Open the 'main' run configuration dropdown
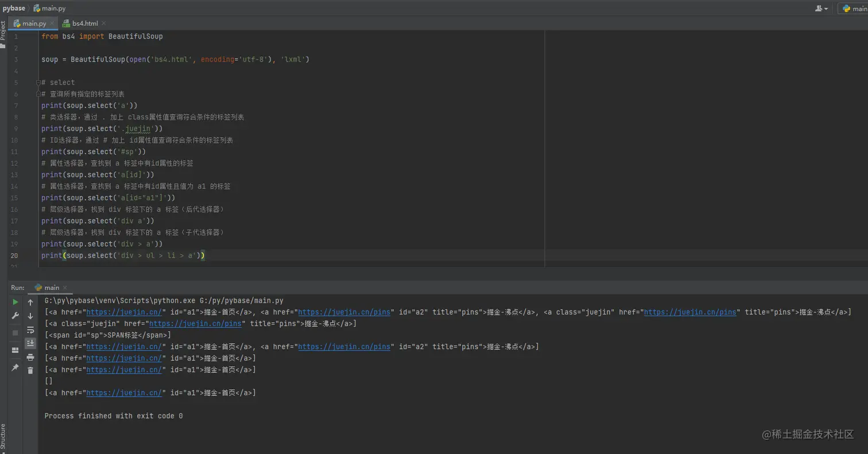Image resolution: width=868 pixels, height=454 pixels. [x=854, y=9]
